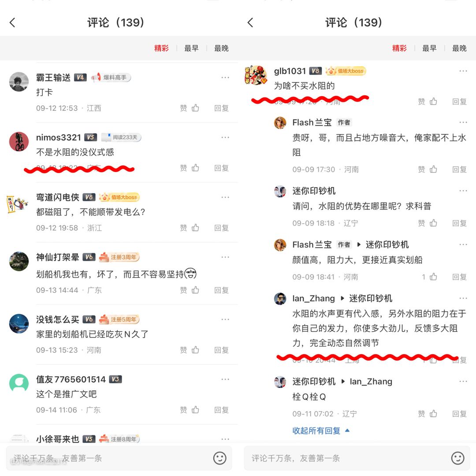This screenshot has height=476, width=476.
Task: Open glb1031's profile avatar
Action: [256, 75]
